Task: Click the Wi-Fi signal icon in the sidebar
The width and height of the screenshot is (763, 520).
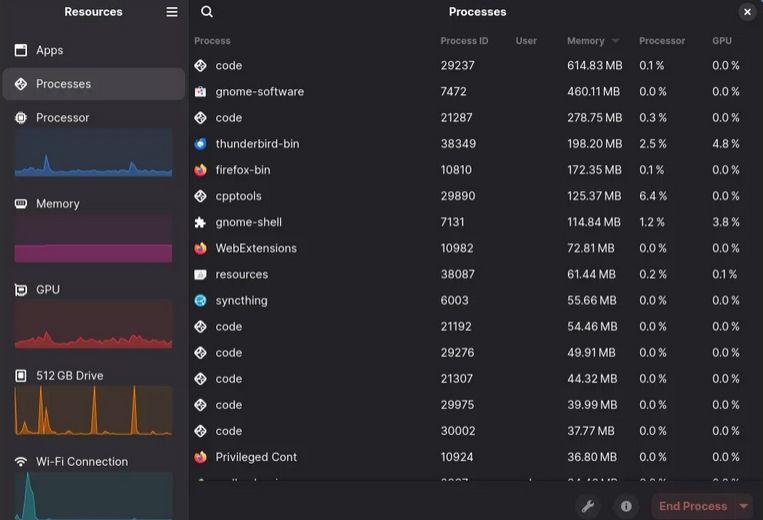Action: point(21,462)
